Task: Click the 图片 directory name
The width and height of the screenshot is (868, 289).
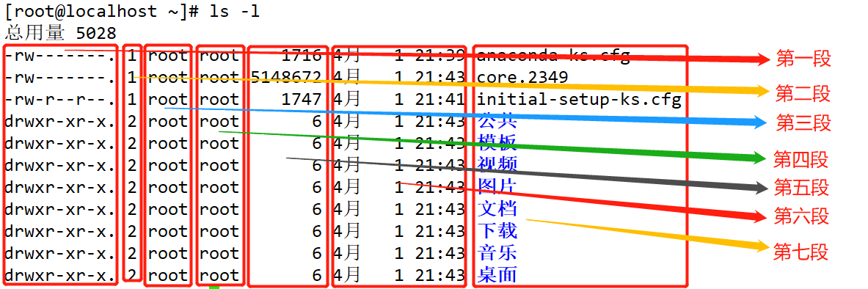Action: pyautogui.click(x=497, y=186)
